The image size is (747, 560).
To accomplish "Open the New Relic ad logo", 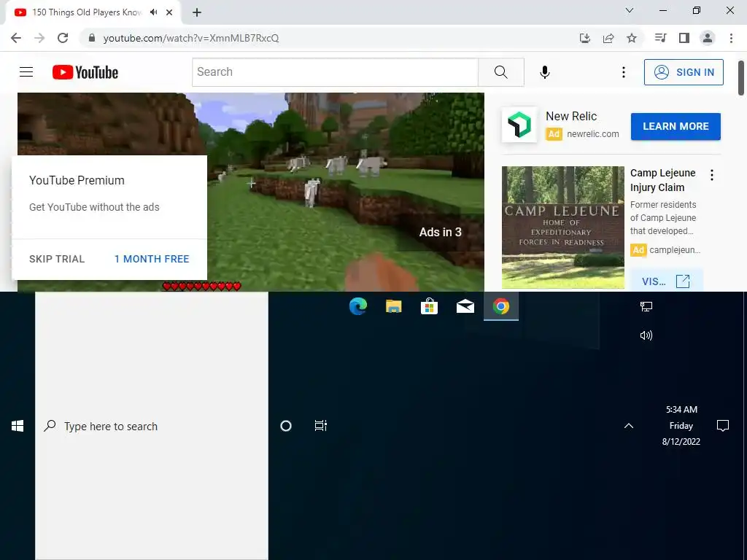I will click(x=519, y=125).
